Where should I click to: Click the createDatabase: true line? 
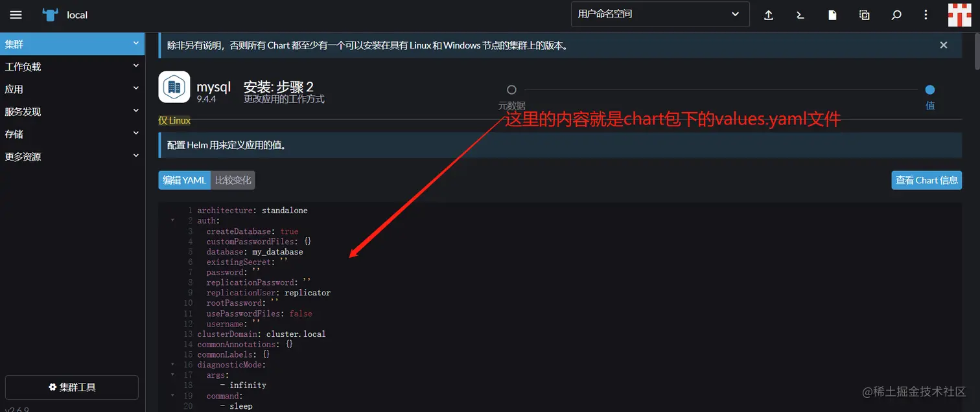pos(253,231)
